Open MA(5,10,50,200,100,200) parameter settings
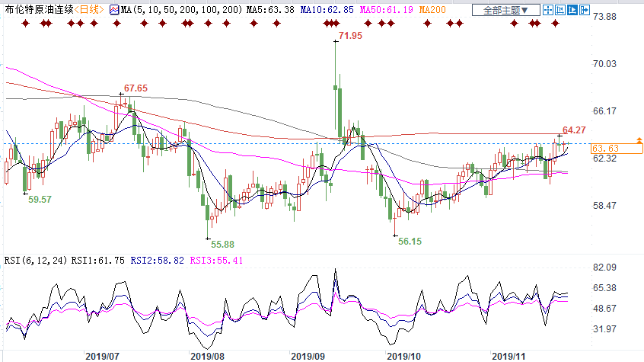The width and height of the screenshot is (644, 362). (x=181, y=9)
